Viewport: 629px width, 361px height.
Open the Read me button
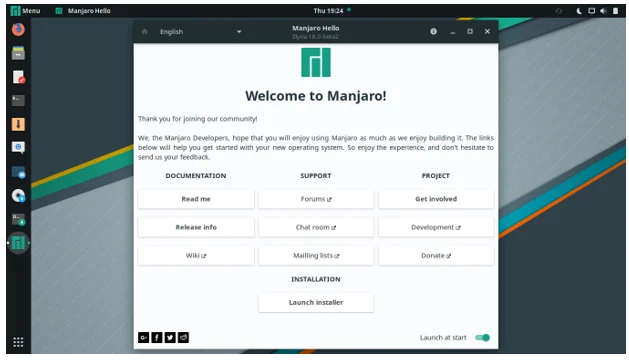point(196,199)
